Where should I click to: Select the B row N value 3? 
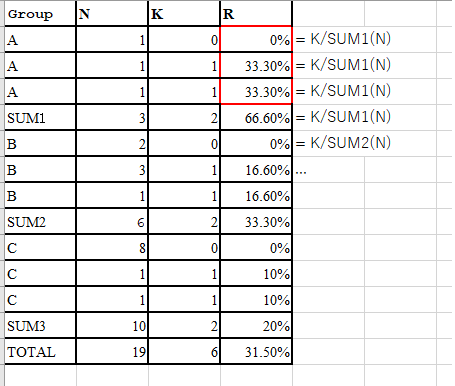coord(112,170)
